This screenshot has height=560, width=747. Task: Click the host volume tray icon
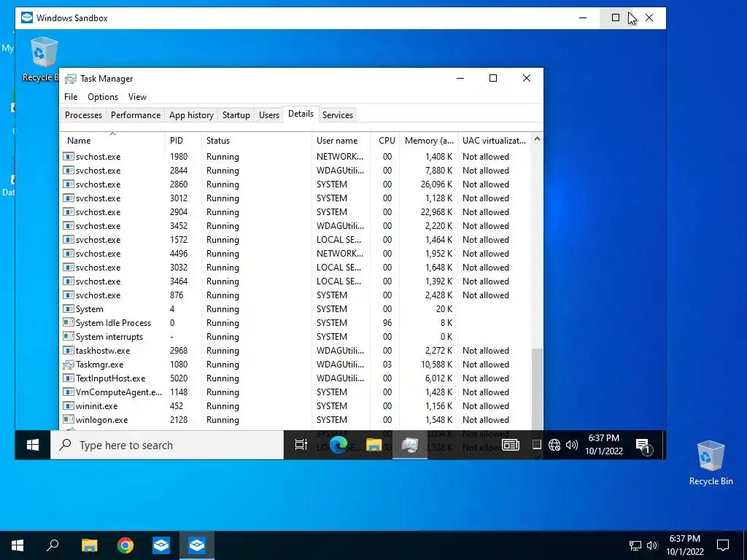point(652,545)
